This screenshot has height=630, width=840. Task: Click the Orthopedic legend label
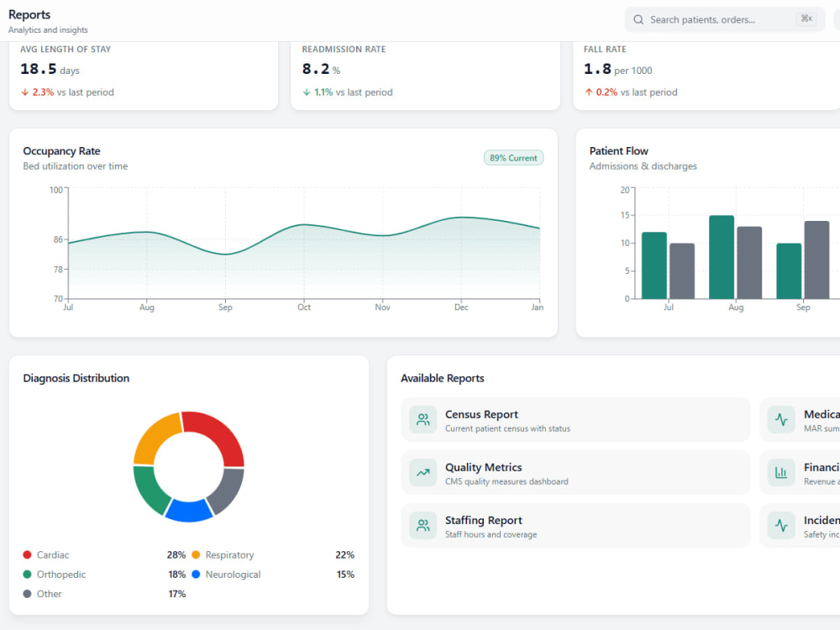[x=61, y=575]
